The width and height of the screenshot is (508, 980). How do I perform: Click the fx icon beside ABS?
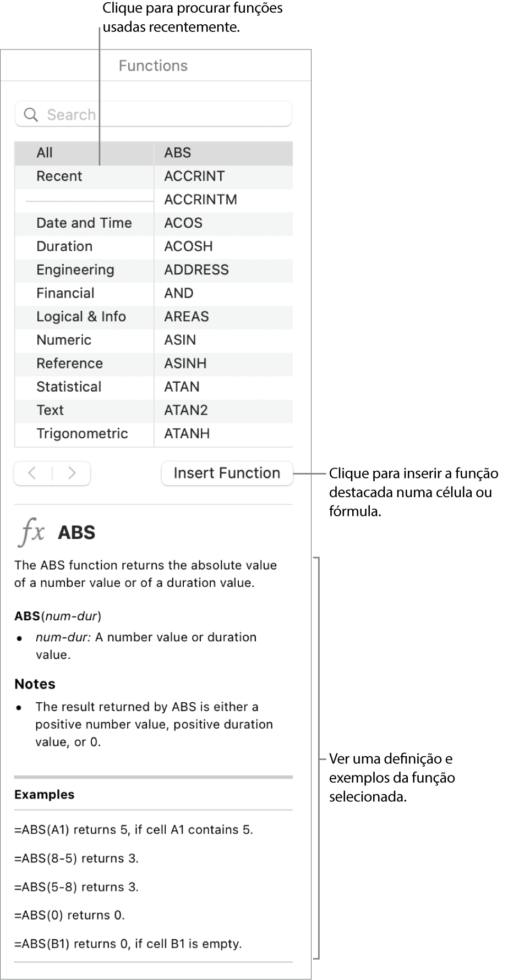(x=32, y=532)
